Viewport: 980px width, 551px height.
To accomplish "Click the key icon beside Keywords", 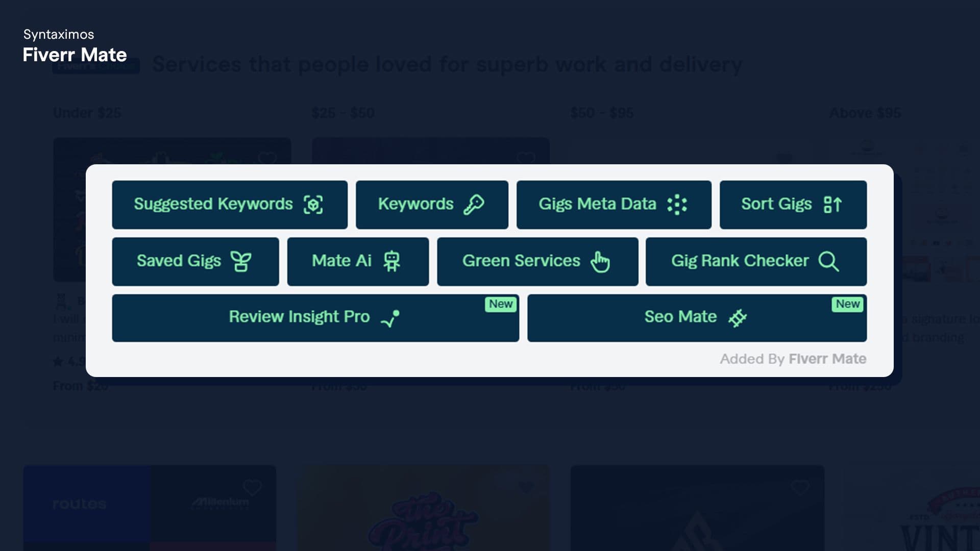I will pos(474,205).
